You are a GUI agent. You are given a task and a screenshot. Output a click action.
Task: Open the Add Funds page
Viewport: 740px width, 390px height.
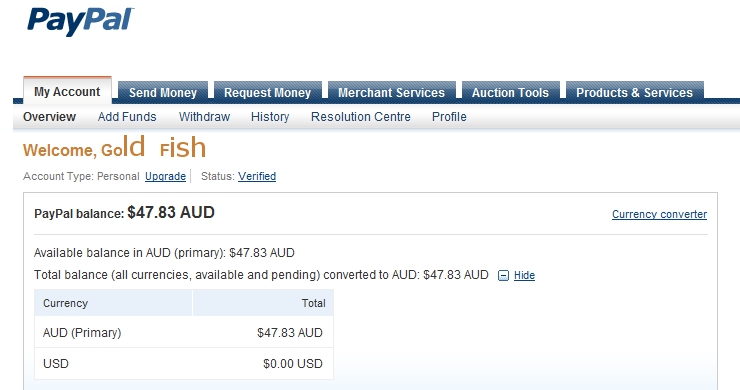(127, 117)
